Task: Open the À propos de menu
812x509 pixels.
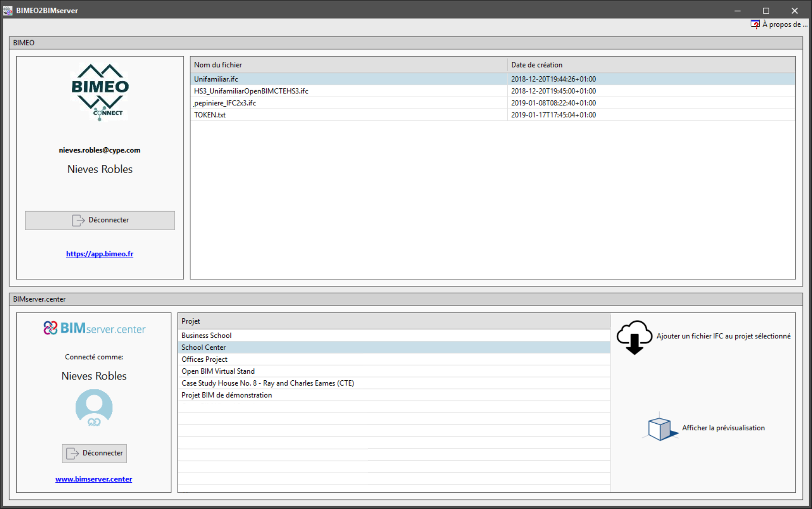Action: point(779,24)
